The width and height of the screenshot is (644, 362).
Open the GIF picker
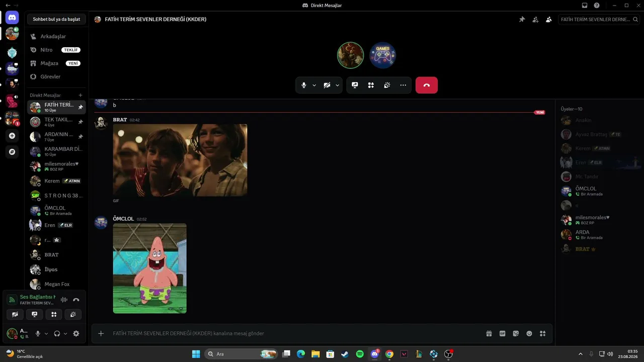(502, 333)
